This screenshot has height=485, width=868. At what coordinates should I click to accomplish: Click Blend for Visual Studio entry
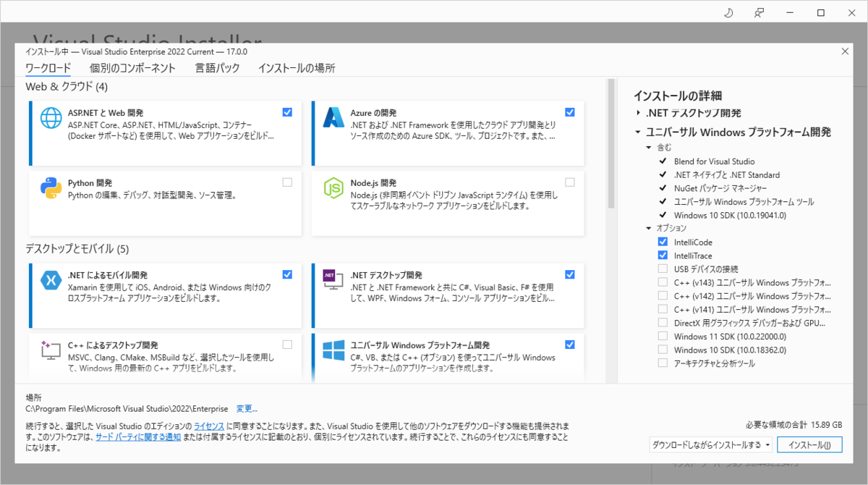tap(714, 161)
